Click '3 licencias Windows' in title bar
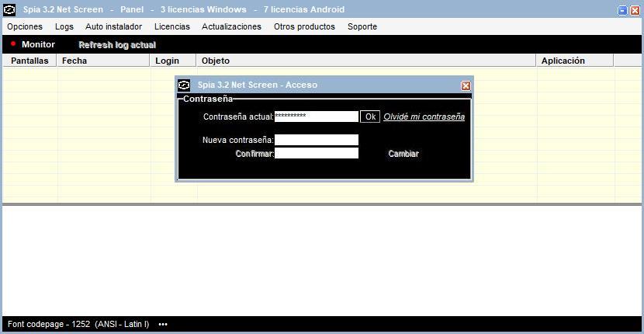The height and width of the screenshot is (334, 644). tap(203, 9)
